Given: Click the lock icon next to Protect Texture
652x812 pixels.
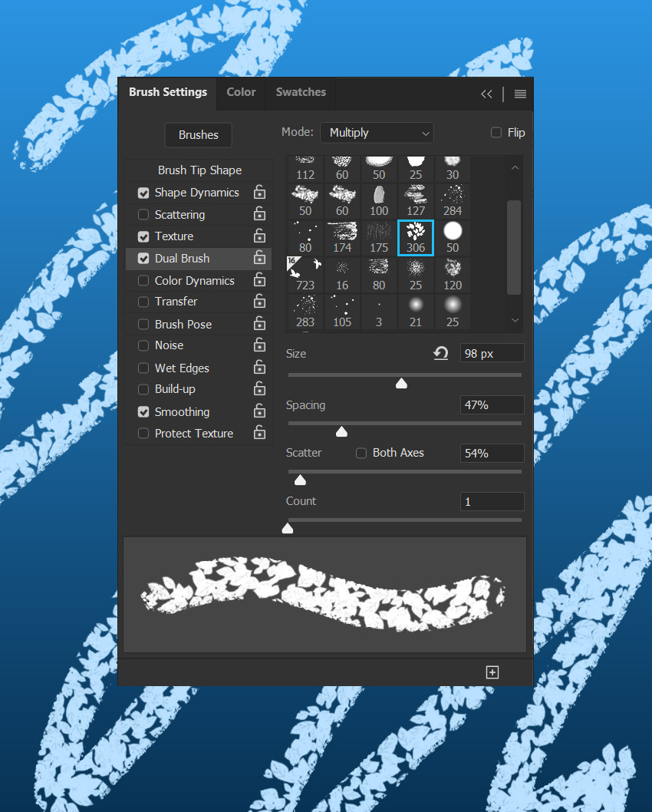Looking at the screenshot, I should click(259, 432).
